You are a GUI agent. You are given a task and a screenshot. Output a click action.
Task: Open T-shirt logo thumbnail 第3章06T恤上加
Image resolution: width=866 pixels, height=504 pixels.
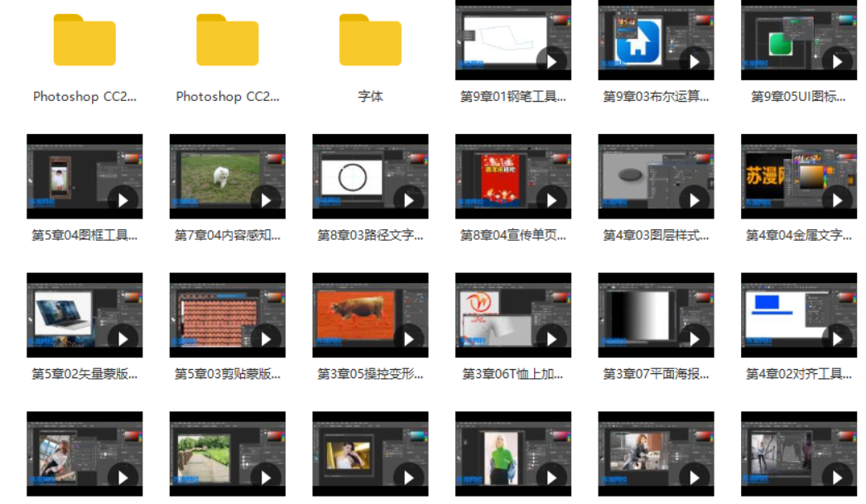(x=513, y=314)
